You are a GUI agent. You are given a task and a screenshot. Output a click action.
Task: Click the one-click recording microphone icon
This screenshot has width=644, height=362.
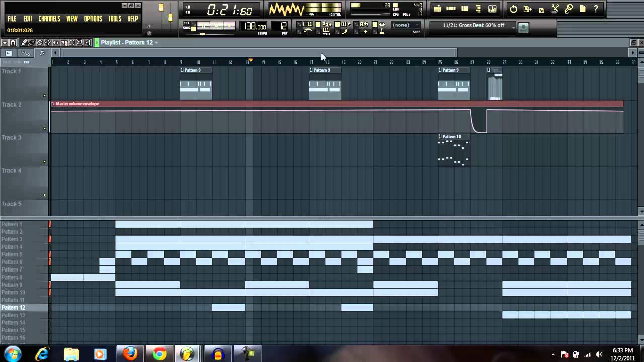[x=569, y=9]
